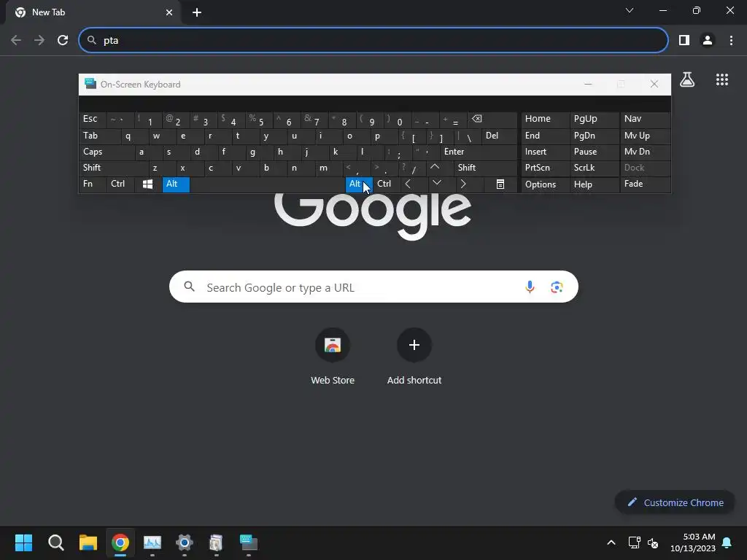
Task: Click Customize Chrome button
Action: point(675,502)
